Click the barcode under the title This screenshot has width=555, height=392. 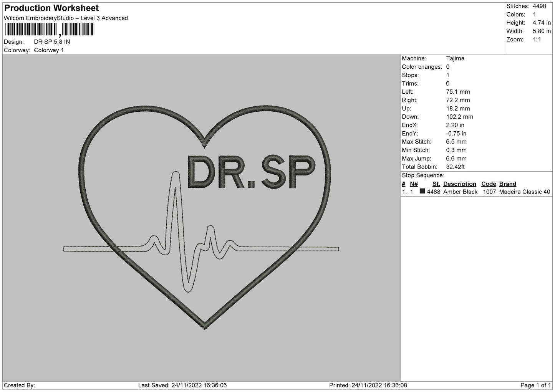(x=50, y=30)
